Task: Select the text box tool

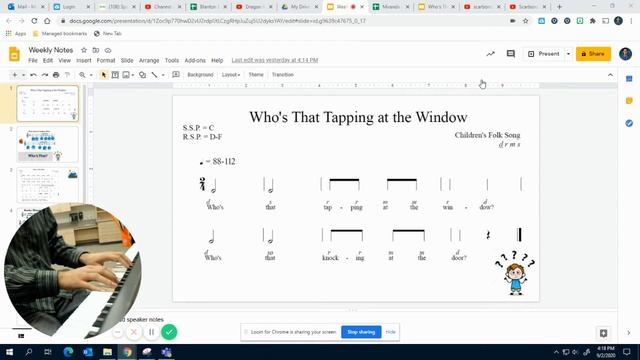Action: tap(115, 75)
